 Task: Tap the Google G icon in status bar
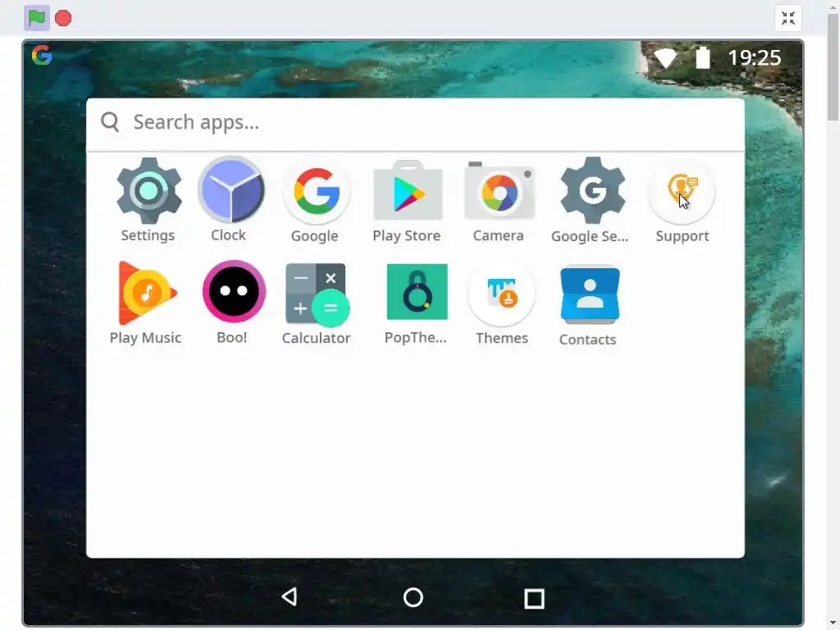point(42,55)
